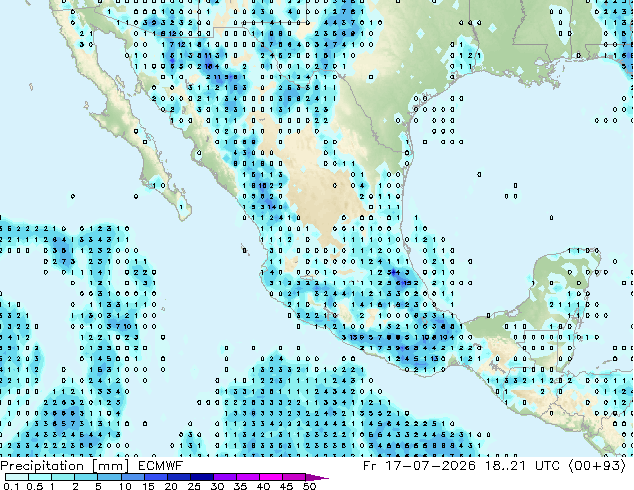Click the 'Precipitation' title text
The height and width of the screenshot is (490, 634).
point(42,466)
